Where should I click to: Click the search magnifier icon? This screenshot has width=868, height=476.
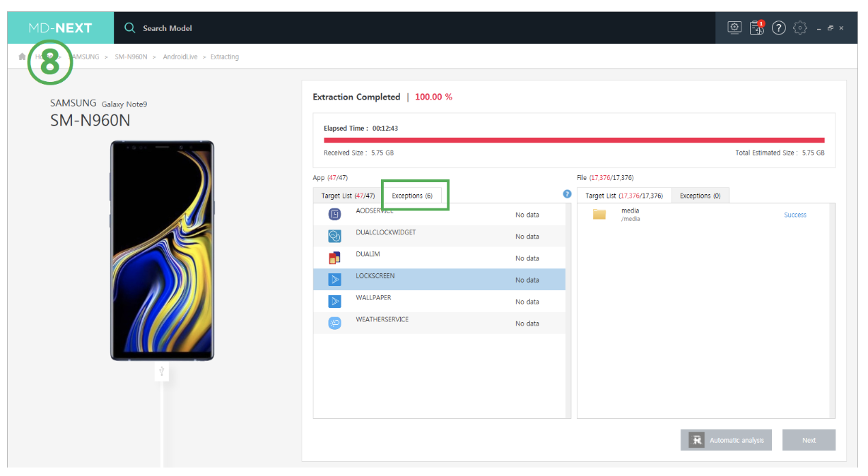(129, 28)
